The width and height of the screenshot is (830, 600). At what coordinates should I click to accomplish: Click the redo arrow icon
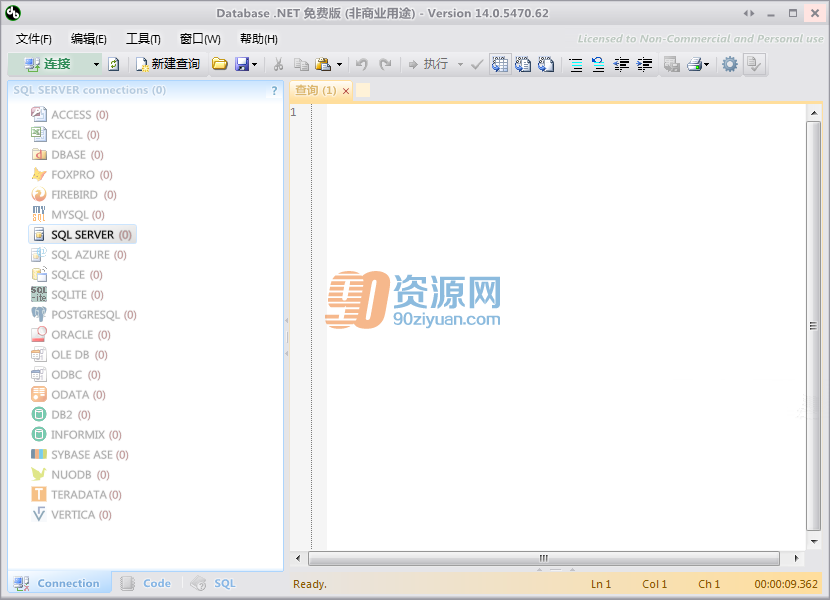[385, 64]
